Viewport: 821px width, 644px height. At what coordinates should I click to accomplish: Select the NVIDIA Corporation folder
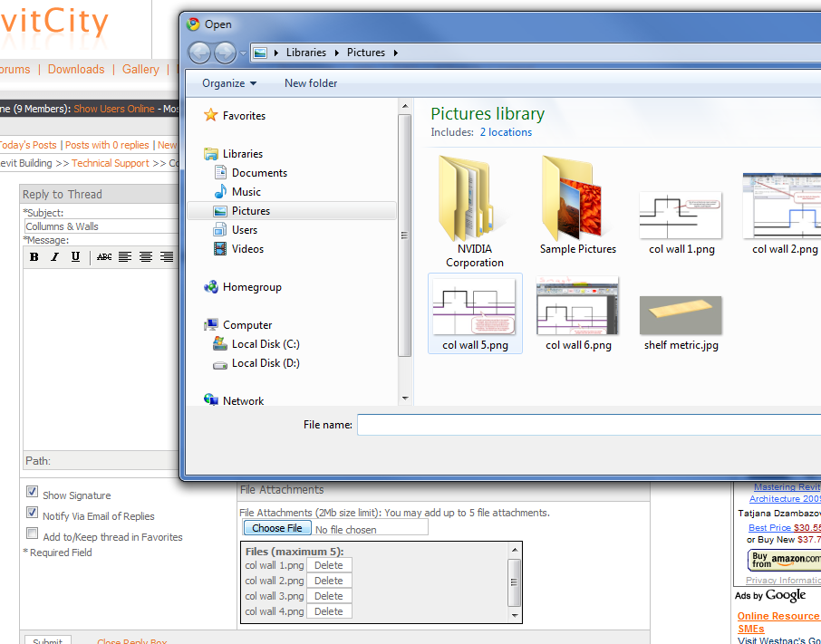pos(474,212)
